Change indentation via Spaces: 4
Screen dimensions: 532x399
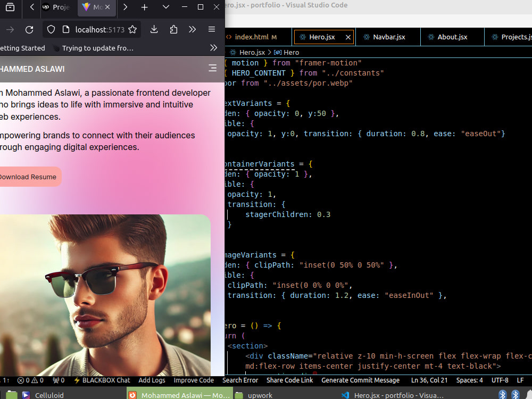470,380
